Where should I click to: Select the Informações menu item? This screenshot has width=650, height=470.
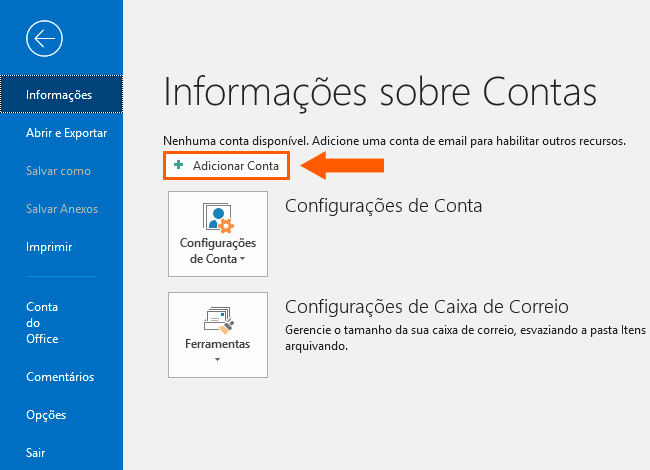(x=61, y=94)
